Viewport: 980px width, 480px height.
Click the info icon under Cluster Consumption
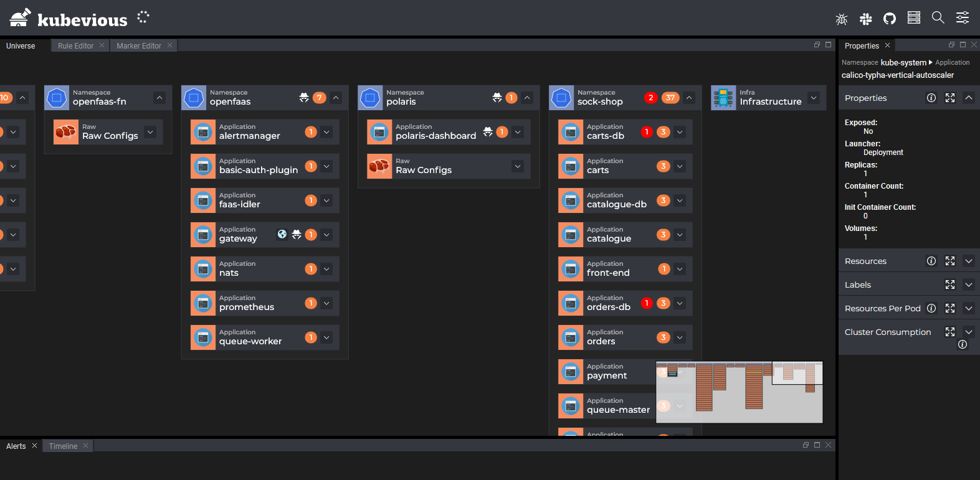pos(963,344)
